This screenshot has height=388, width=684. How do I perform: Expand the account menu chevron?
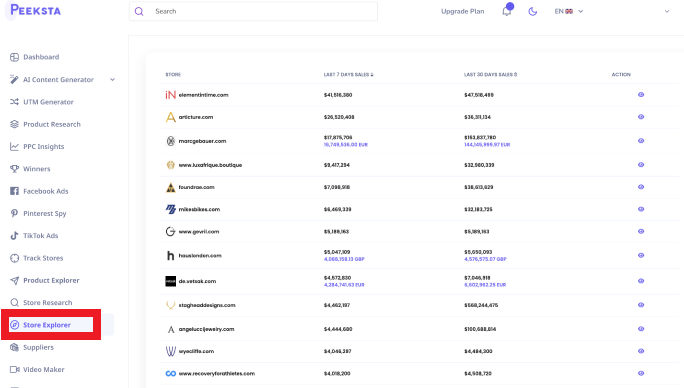(x=667, y=11)
